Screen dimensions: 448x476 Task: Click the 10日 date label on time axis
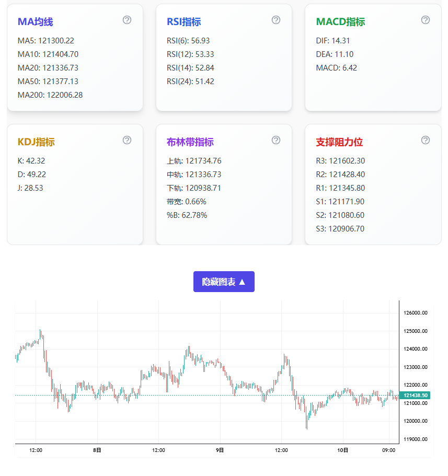coord(343,450)
